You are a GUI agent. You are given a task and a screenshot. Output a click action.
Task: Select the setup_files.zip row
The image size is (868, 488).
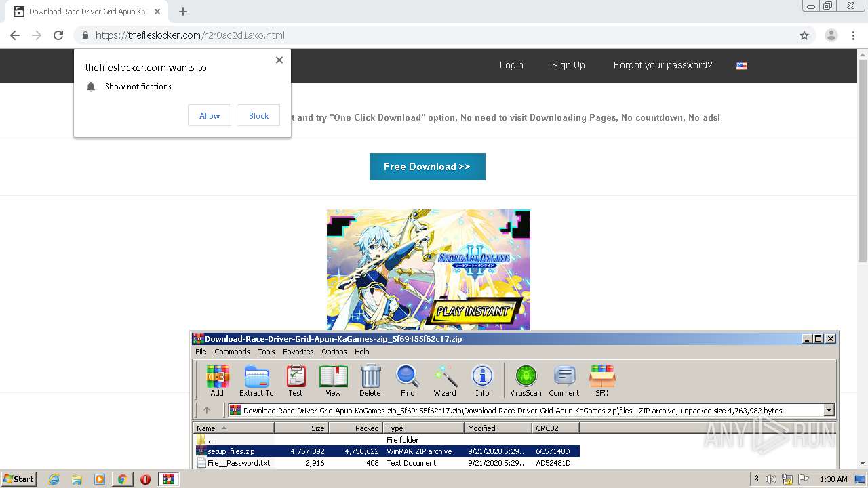pyautogui.click(x=387, y=451)
